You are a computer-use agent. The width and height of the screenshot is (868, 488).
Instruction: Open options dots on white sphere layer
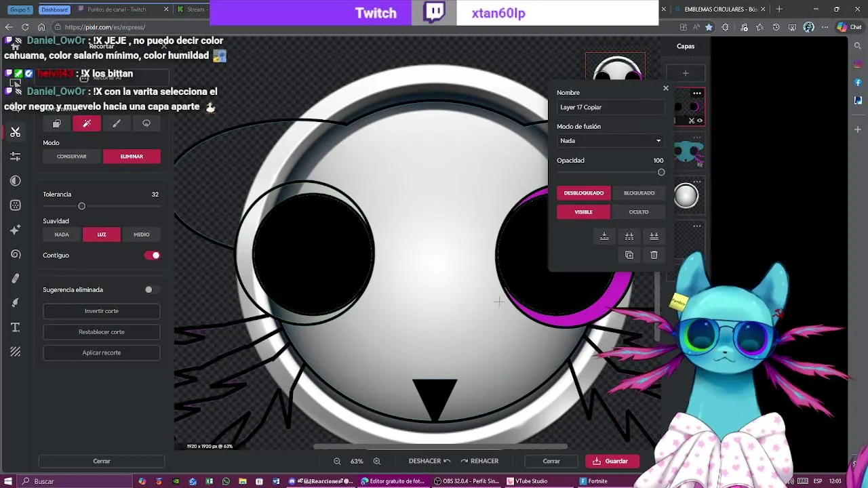[x=697, y=182]
